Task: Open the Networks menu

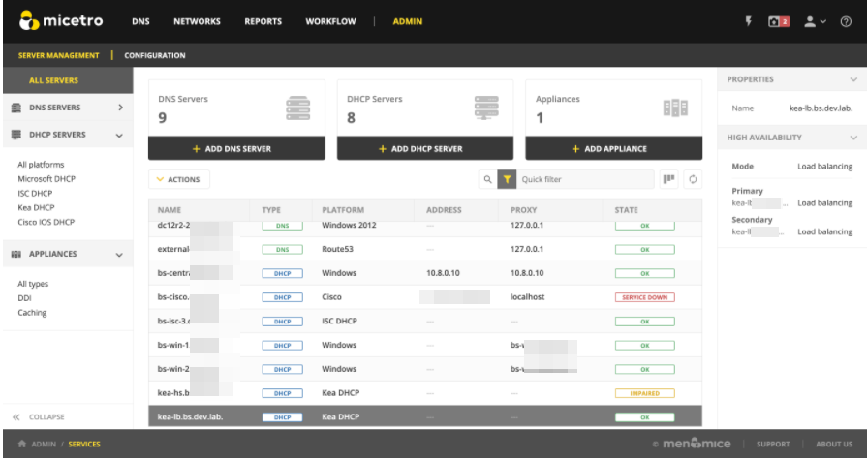Action: pos(197,21)
